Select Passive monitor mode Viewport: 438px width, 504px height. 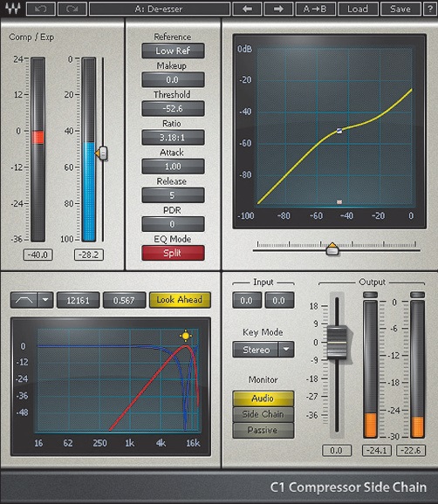[x=263, y=430]
